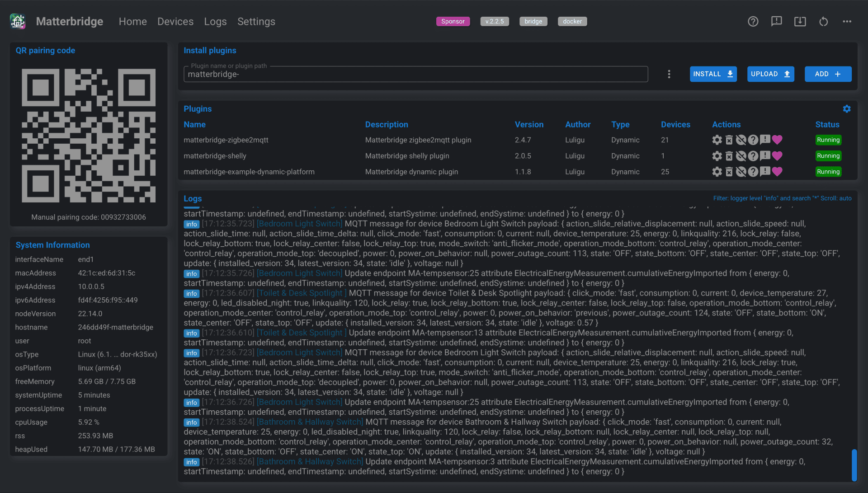The image size is (868, 493).
Task: Click the ADD button
Action: click(828, 74)
